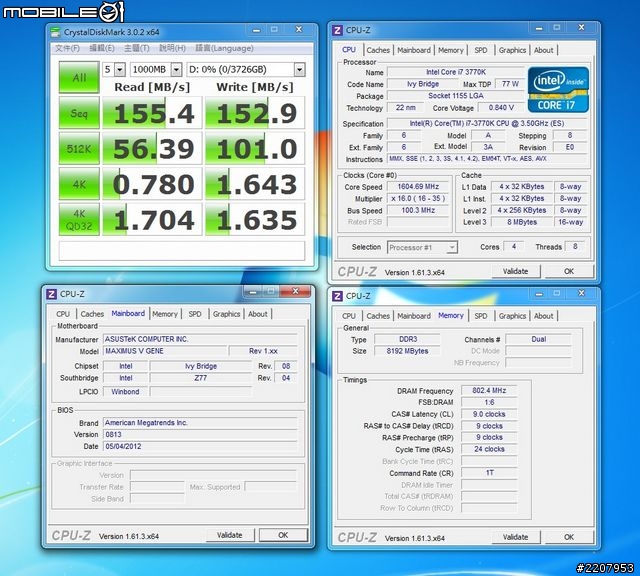640x576 pixels.
Task: Select SPD tab in the Memory CPU-Z window
Action: pos(481,316)
